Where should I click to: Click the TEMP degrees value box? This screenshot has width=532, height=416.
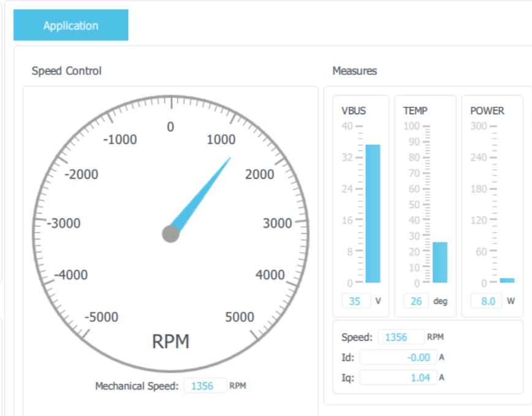(416, 301)
